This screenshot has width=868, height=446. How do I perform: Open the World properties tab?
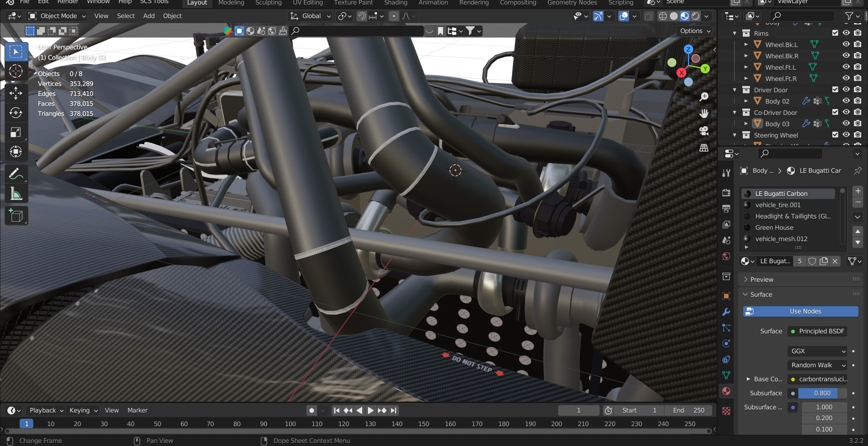[x=726, y=256]
